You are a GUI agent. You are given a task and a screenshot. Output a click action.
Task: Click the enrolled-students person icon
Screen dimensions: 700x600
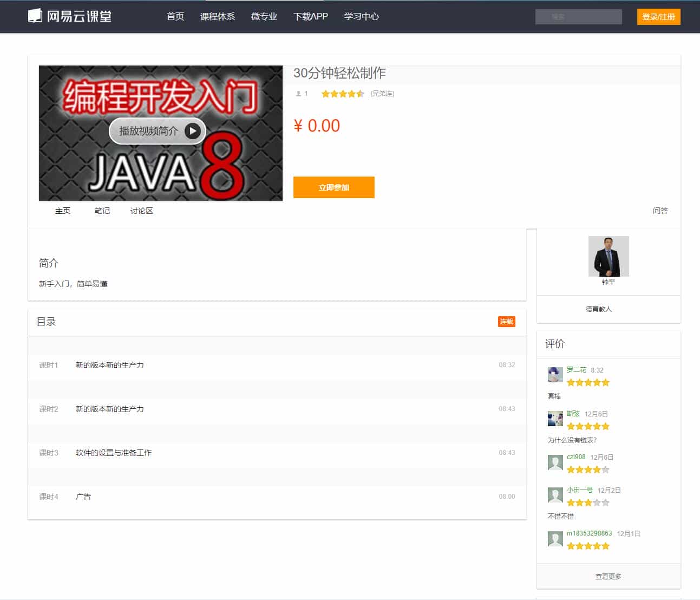(x=298, y=94)
